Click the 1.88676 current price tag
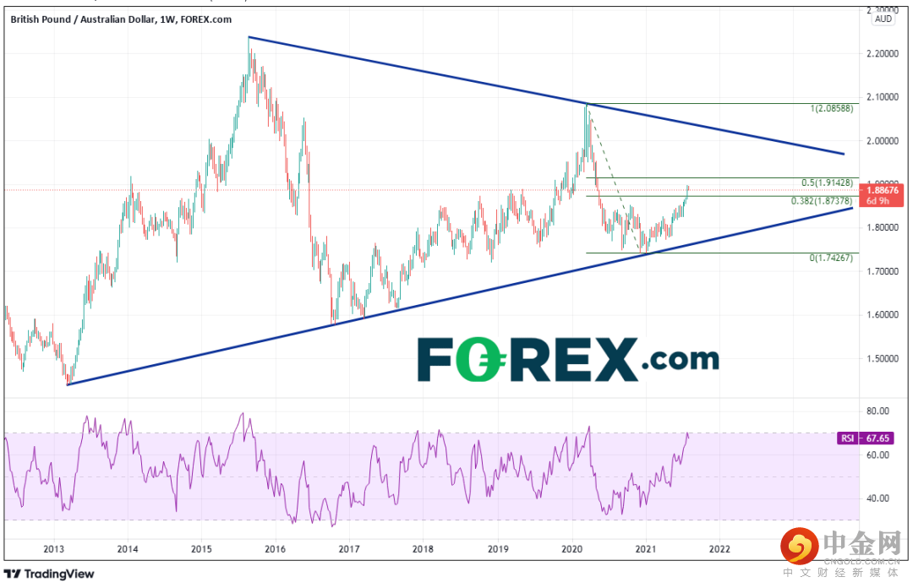 tap(882, 190)
